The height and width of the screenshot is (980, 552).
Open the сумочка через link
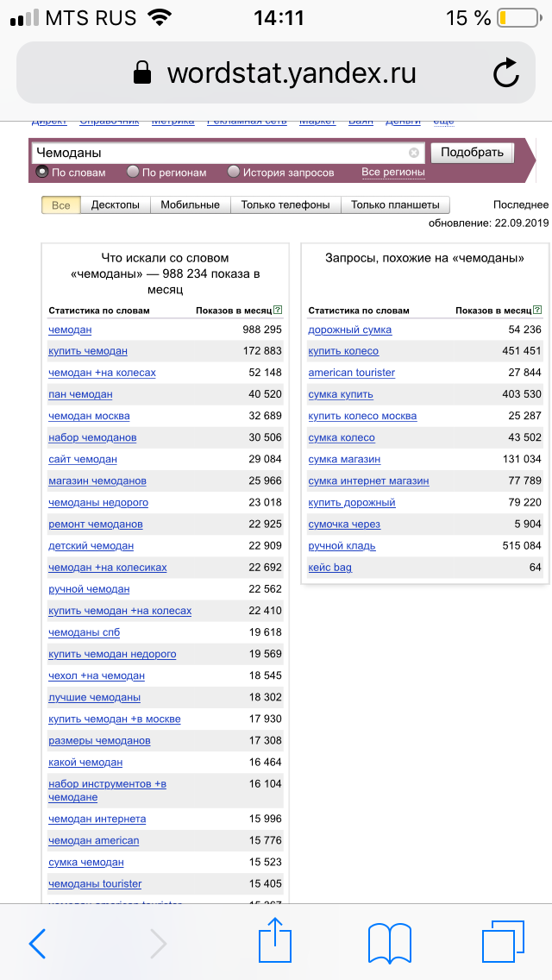tap(344, 525)
